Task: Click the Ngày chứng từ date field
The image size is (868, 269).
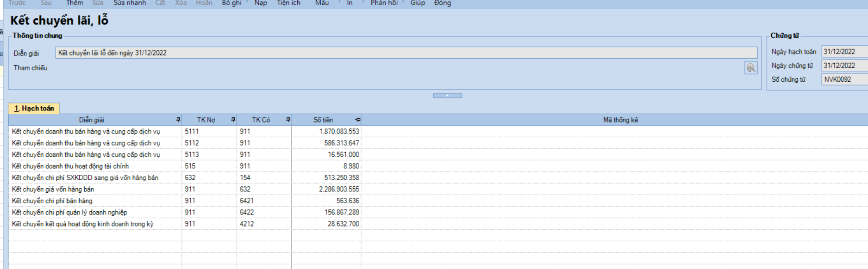Action: point(844,66)
